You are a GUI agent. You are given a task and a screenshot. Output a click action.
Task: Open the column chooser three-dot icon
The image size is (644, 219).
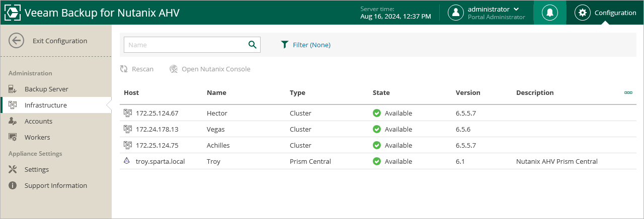click(x=628, y=92)
